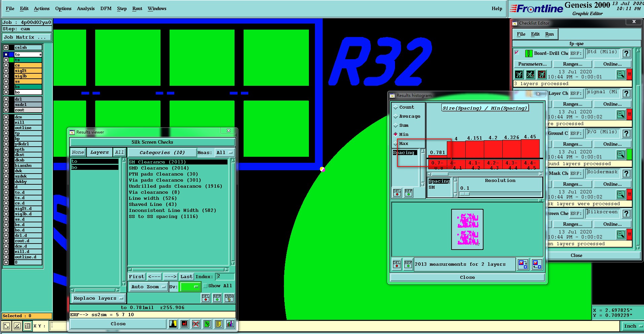This screenshot has width=644, height=334.
Task: Select layer 'bo' in Results viewer list
Action: [95, 167]
